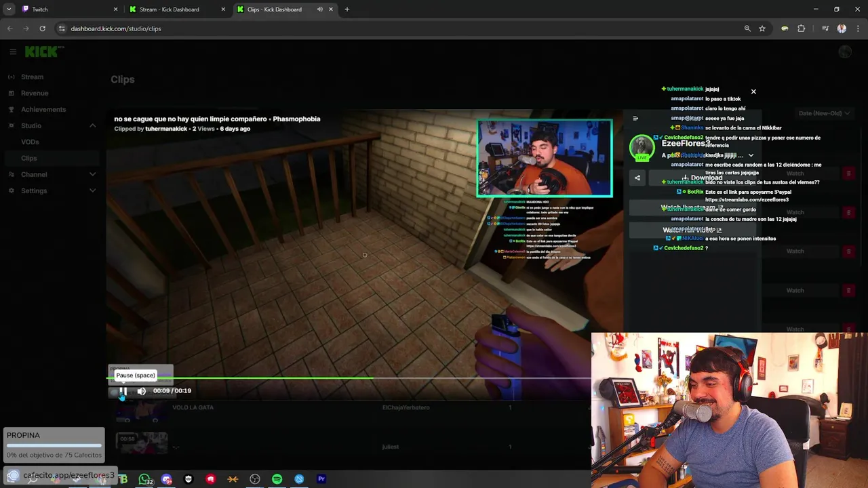Reload the current page
Viewport: 868px width, 488px height.
[x=42, y=28]
